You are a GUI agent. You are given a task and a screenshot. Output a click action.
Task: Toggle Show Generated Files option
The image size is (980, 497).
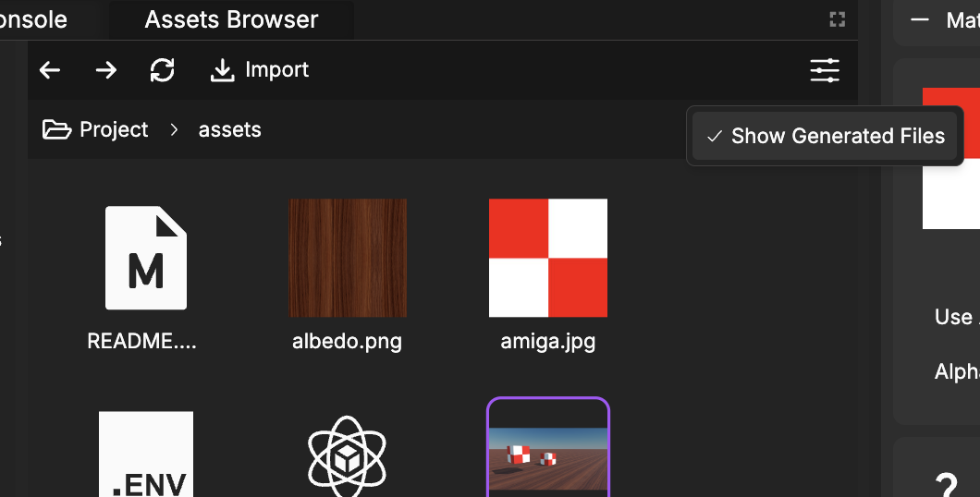point(825,136)
